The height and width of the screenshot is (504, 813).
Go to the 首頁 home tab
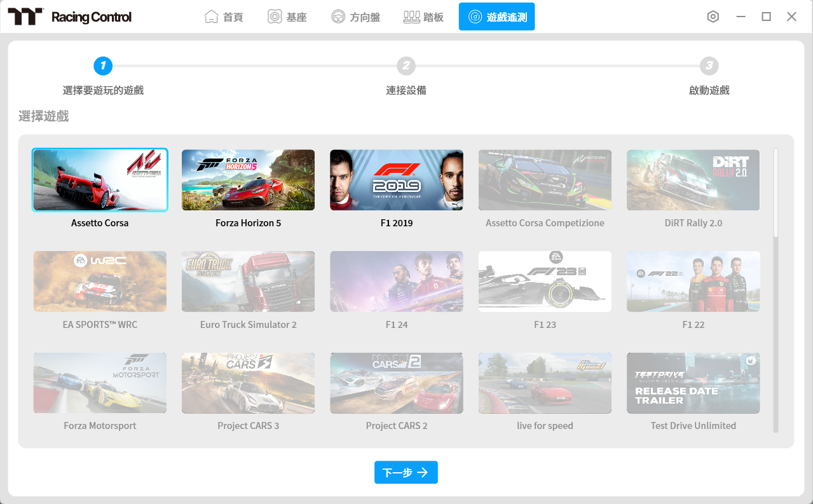tap(224, 17)
